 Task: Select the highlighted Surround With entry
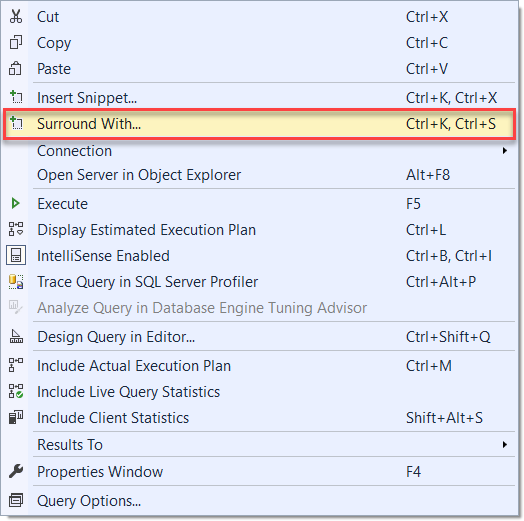259,124
